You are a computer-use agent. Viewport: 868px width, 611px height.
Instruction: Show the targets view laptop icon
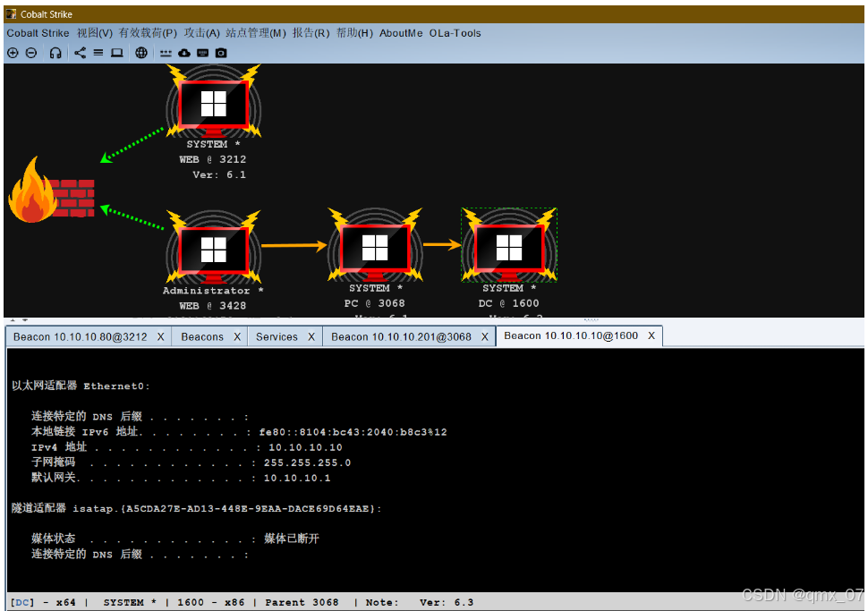pyautogui.click(x=117, y=53)
